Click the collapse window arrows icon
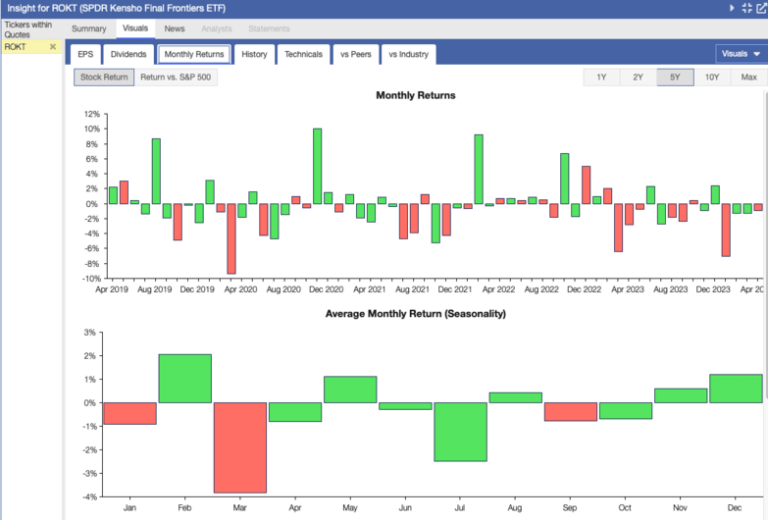 746,8
